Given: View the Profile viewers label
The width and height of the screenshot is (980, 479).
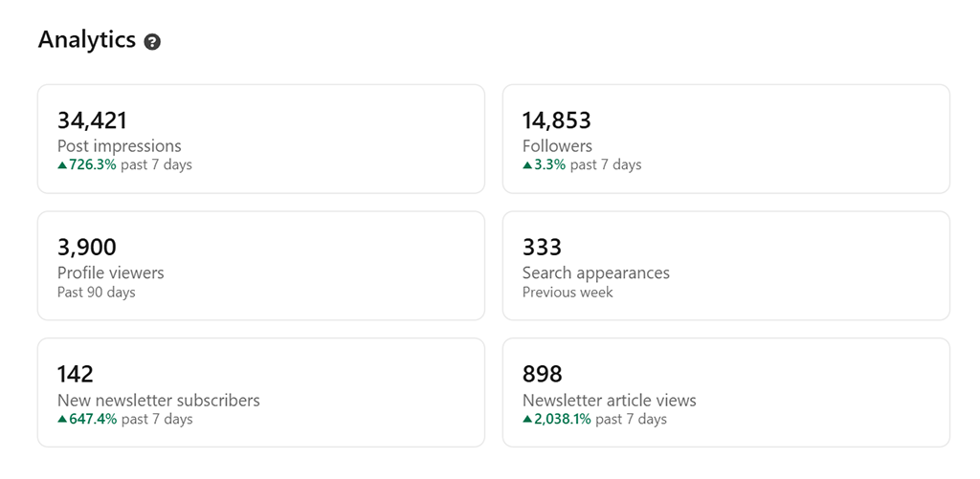Looking at the screenshot, I should (110, 272).
